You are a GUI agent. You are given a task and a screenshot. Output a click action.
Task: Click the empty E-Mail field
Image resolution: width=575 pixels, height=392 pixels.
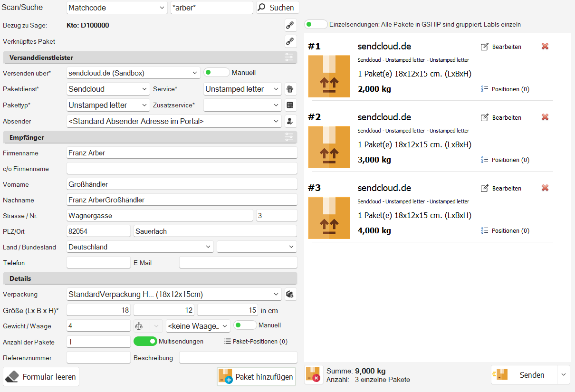click(x=238, y=263)
